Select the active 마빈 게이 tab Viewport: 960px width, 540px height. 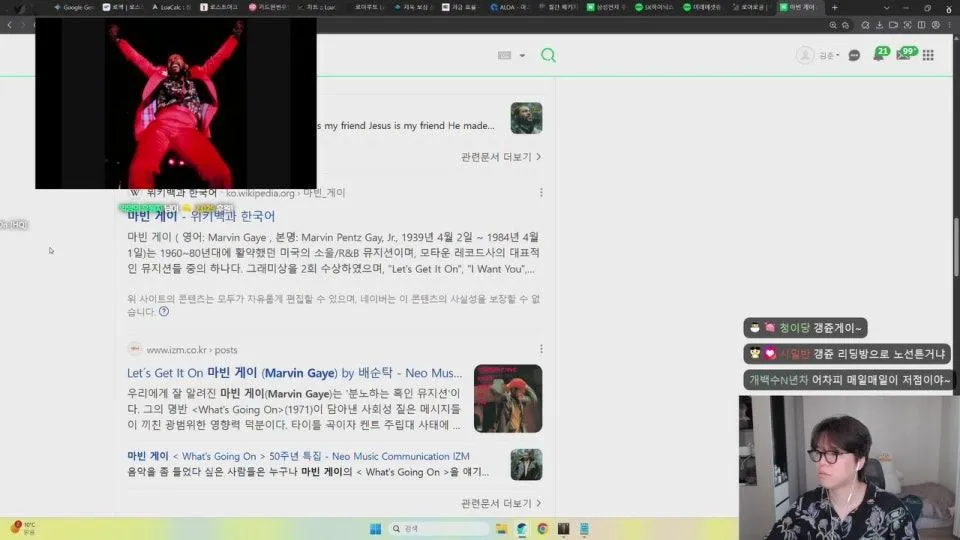coord(800,7)
